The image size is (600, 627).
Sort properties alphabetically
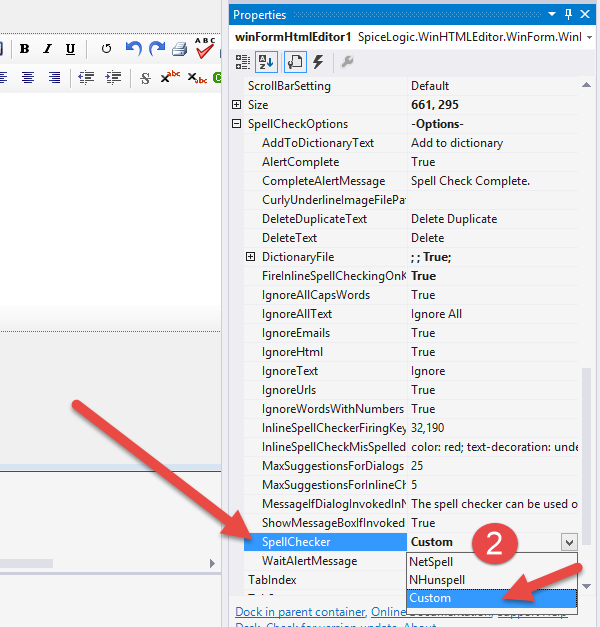coord(266,62)
